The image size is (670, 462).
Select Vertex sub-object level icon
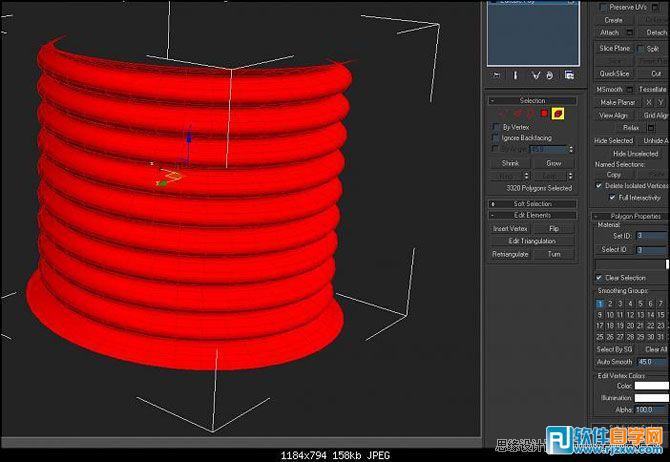(x=502, y=113)
